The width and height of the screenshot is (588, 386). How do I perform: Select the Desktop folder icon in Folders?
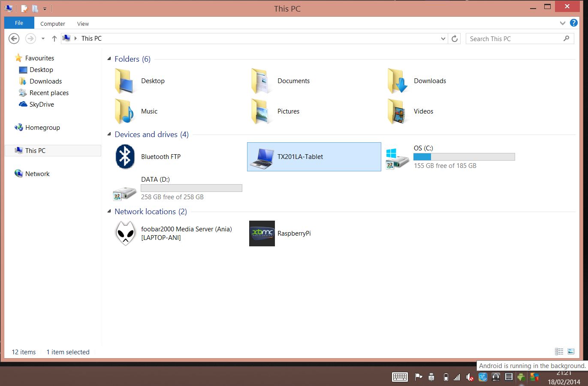coord(124,81)
